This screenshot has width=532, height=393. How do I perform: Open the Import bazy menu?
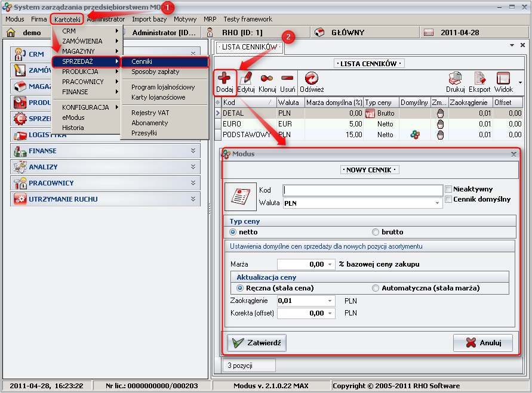click(x=149, y=19)
